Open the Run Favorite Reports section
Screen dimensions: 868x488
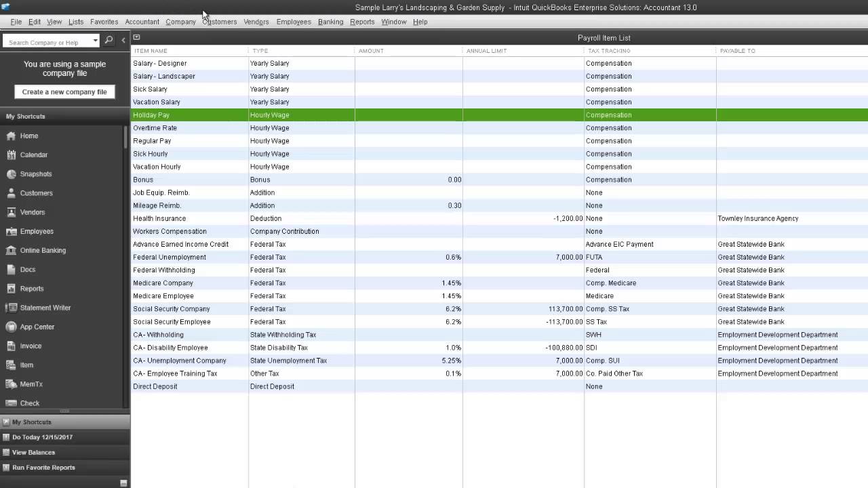tap(65, 468)
